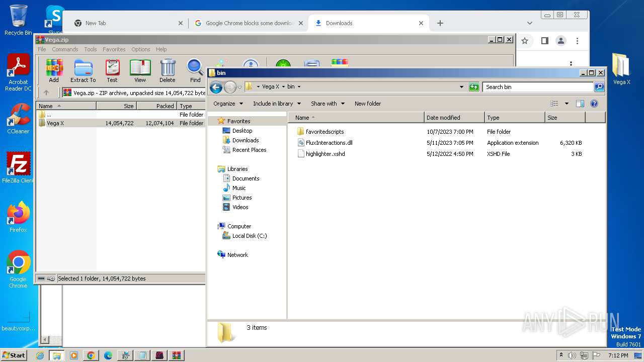644x362 pixels.
Task: Click the Search bin input field
Action: 537,87
